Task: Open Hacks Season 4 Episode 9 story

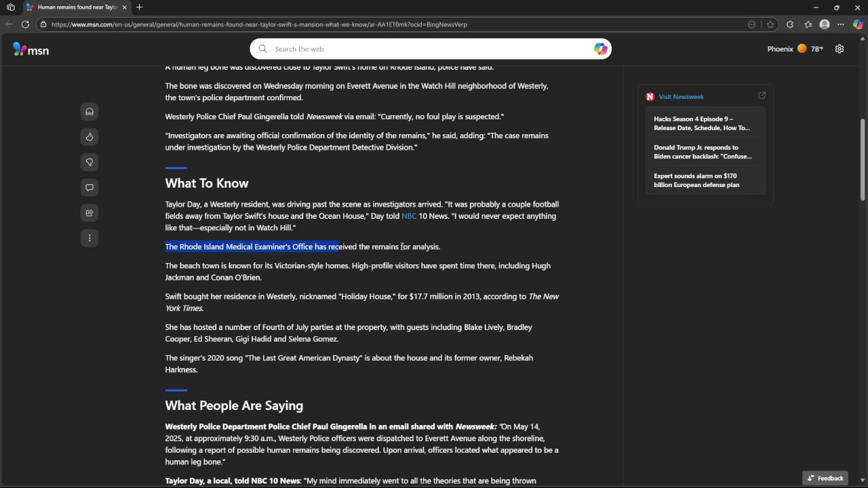Action: [x=703, y=123]
